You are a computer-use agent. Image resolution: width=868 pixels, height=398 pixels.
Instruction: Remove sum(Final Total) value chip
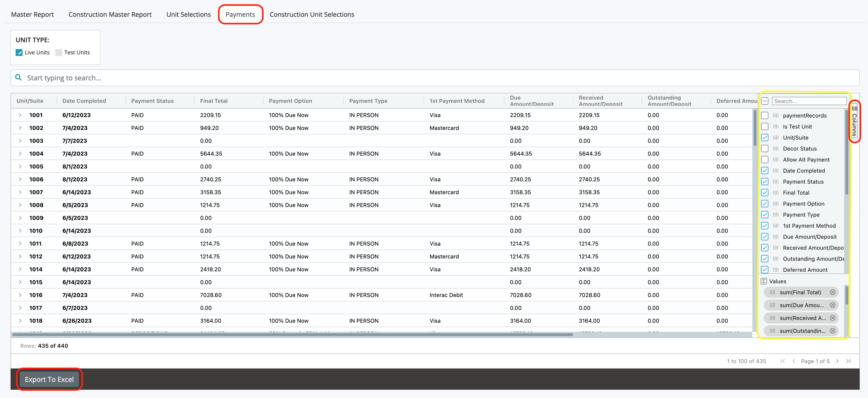click(x=832, y=292)
